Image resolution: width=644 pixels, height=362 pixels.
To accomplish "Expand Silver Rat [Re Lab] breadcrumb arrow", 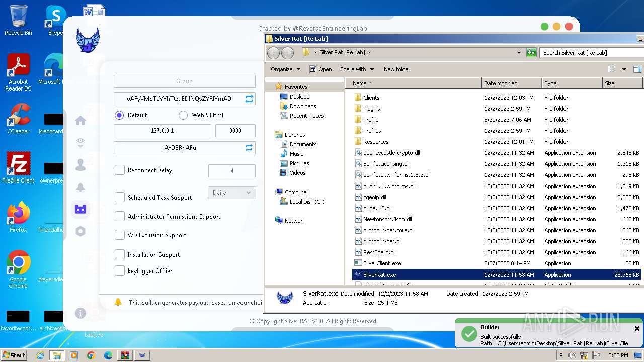I will tap(369, 52).
